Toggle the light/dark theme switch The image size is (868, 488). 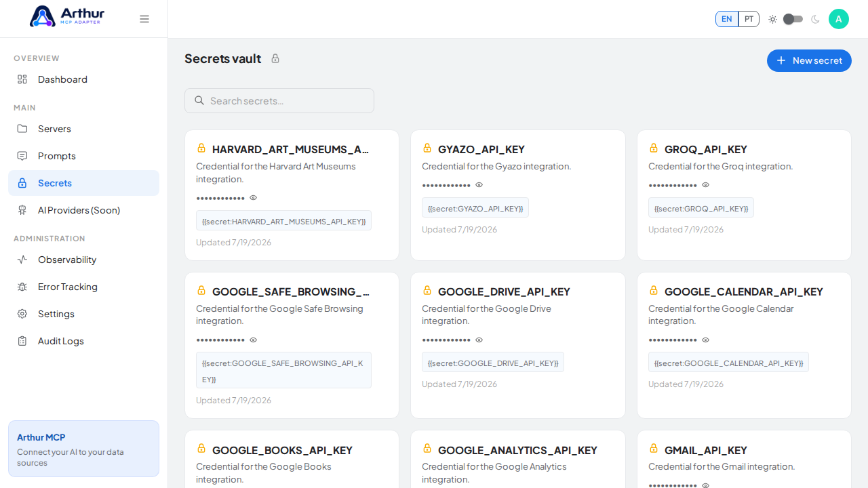793,19
